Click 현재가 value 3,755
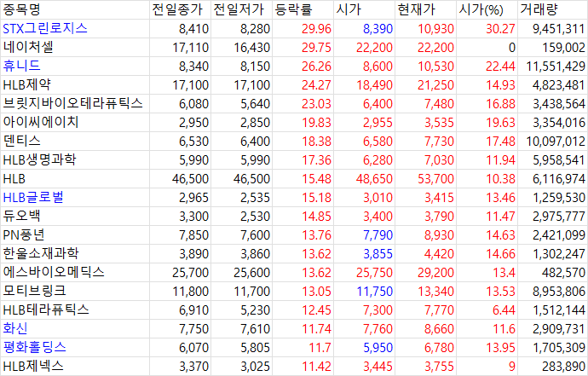Viewport: 588px width, 376px height. pos(439,367)
